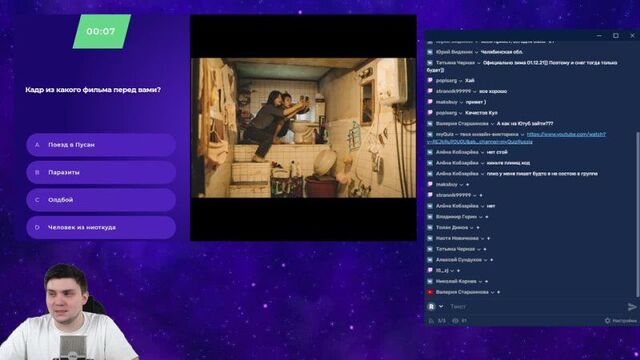Click VK icon beside Владимир Герин
The width and height of the screenshot is (640, 360).
click(x=430, y=216)
